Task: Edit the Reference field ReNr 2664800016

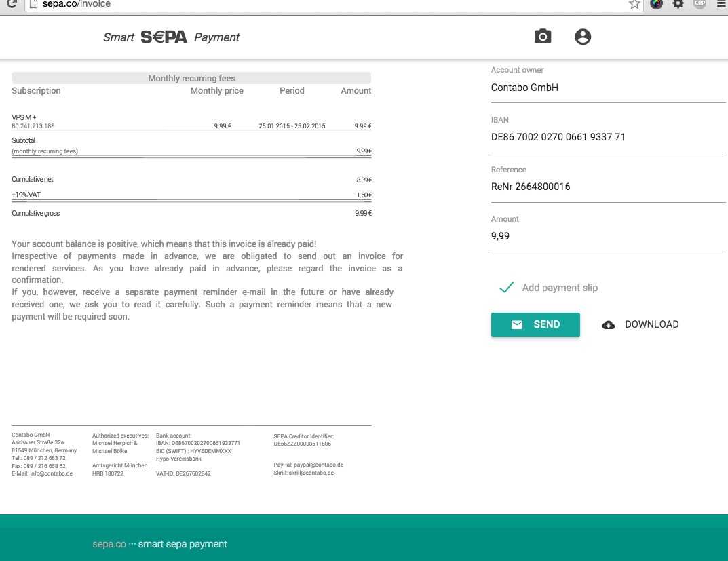Action: pyautogui.click(x=608, y=187)
